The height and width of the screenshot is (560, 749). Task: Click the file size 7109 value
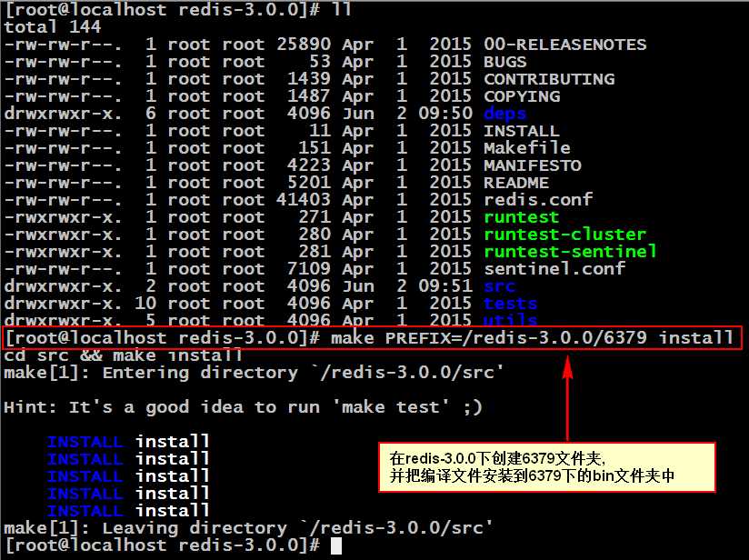(308, 268)
